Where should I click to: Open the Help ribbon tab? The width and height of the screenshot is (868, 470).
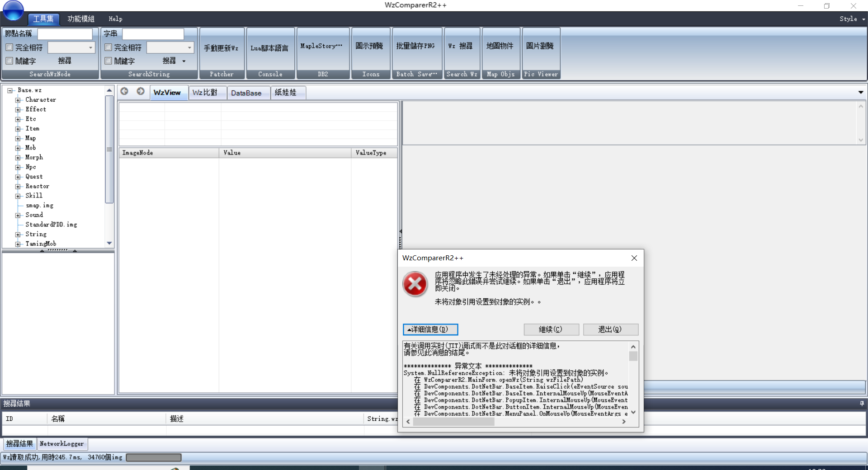pyautogui.click(x=115, y=19)
